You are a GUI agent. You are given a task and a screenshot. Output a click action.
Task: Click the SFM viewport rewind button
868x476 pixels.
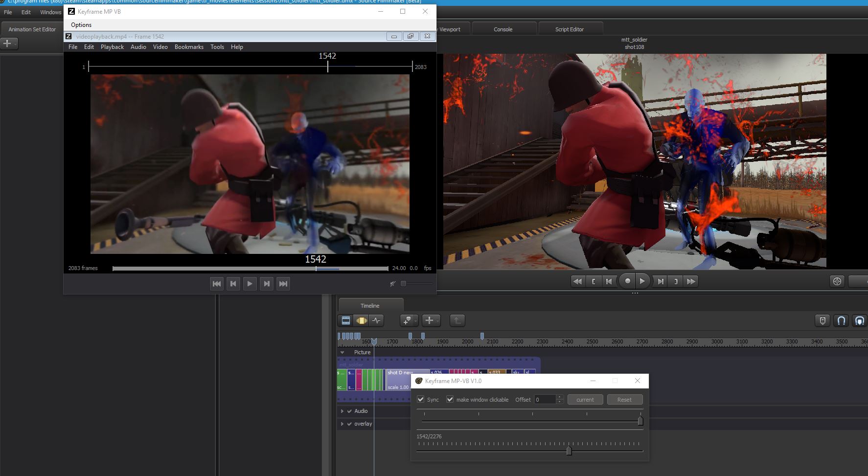click(x=577, y=281)
